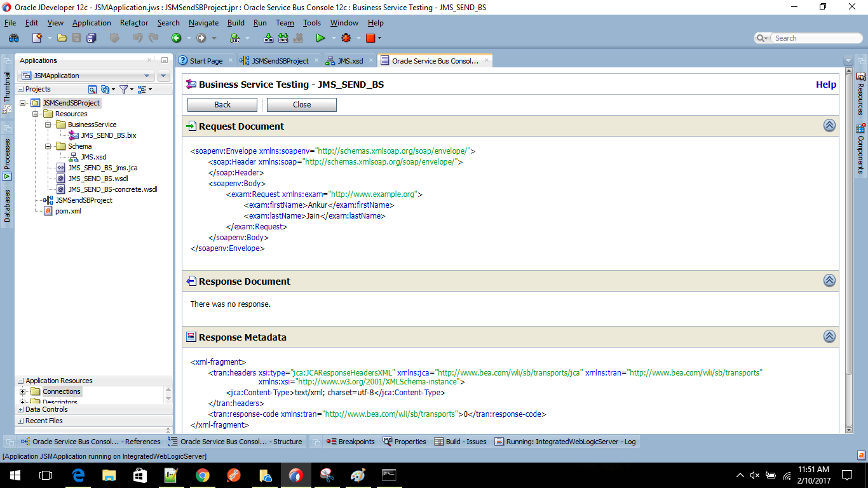The image size is (868, 488).
Task: Click the green Run arrow icon
Action: 320,38
